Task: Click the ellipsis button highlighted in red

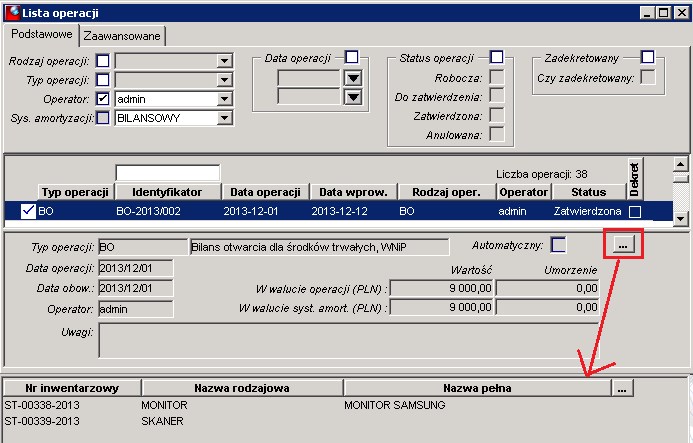Action: click(623, 244)
